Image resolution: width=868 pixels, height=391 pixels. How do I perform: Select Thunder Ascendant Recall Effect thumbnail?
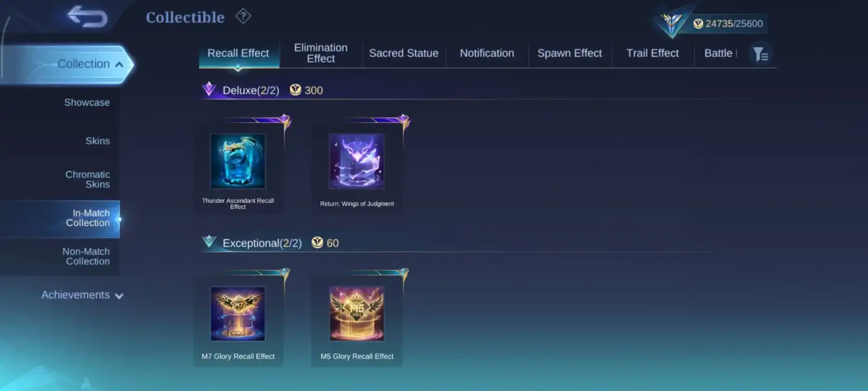click(x=238, y=161)
